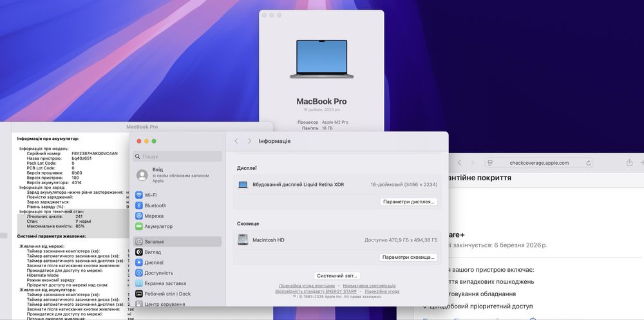Viewport: 644px width, 320px height.
Task: Click the Safari forward arrow
Action: tap(472, 163)
